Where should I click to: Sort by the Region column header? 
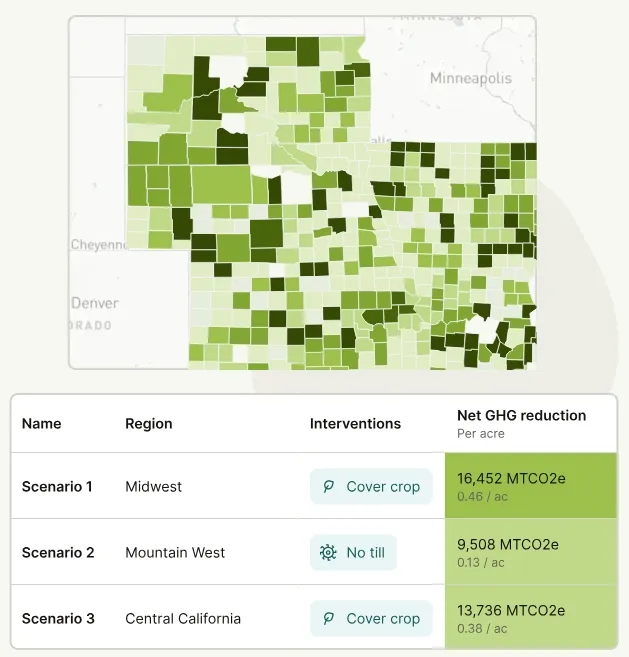(x=149, y=424)
